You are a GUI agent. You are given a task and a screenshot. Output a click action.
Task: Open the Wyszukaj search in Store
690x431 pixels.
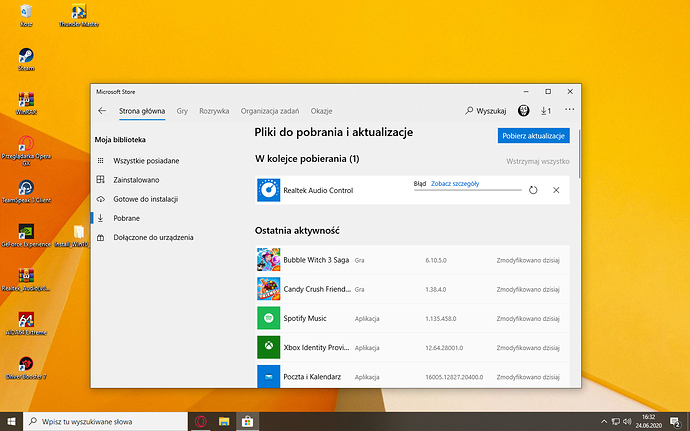486,111
